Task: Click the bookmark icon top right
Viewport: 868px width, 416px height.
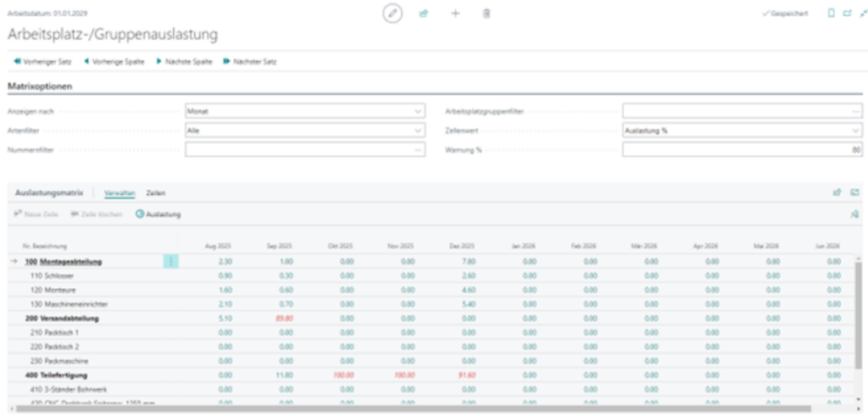Action: [831, 14]
